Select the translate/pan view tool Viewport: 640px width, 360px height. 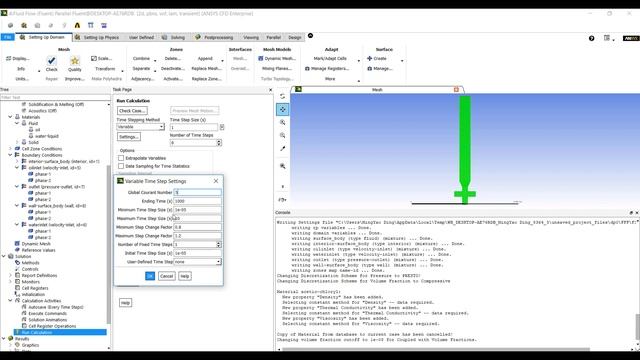(x=282, y=109)
